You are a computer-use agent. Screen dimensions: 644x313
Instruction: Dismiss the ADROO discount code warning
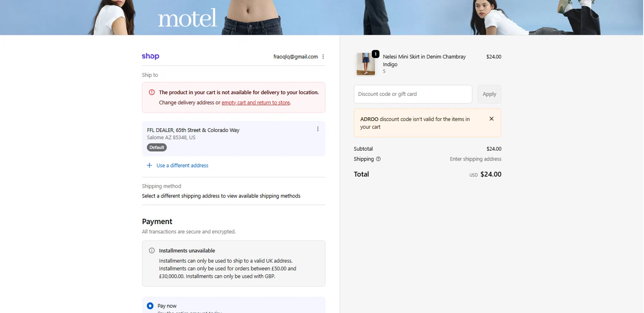pyautogui.click(x=492, y=119)
